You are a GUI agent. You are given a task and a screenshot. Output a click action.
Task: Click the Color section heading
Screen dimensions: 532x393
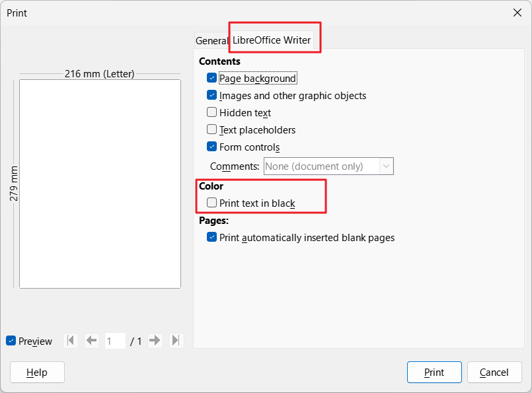(211, 186)
